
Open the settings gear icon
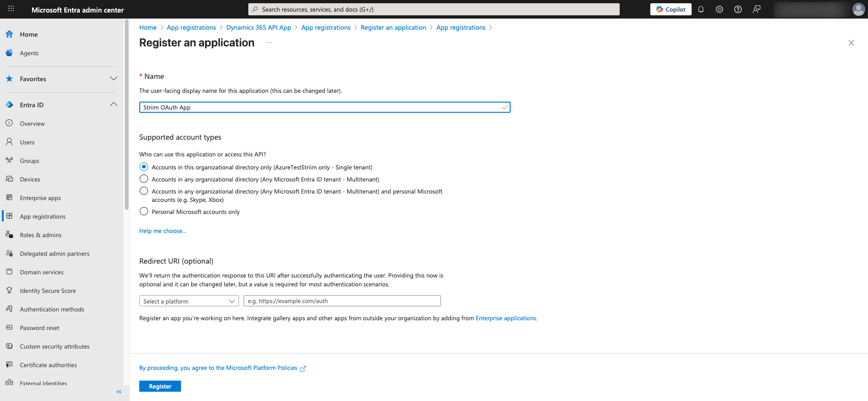[719, 9]
